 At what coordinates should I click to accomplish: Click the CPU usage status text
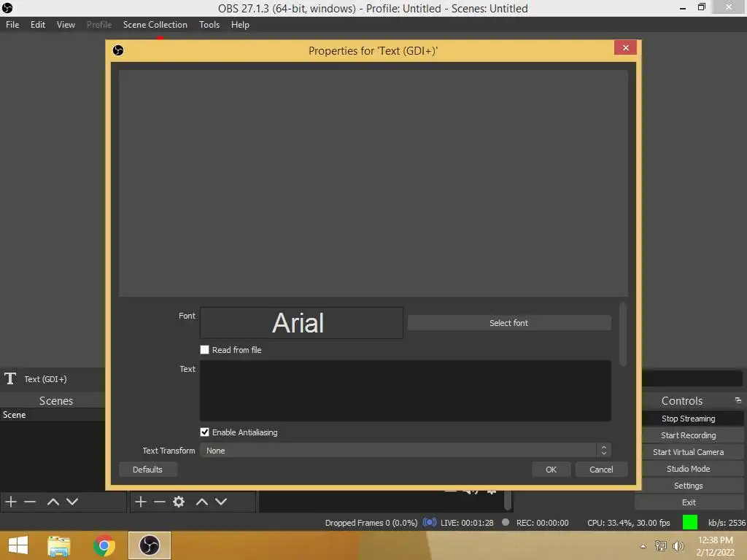point(628,522)
